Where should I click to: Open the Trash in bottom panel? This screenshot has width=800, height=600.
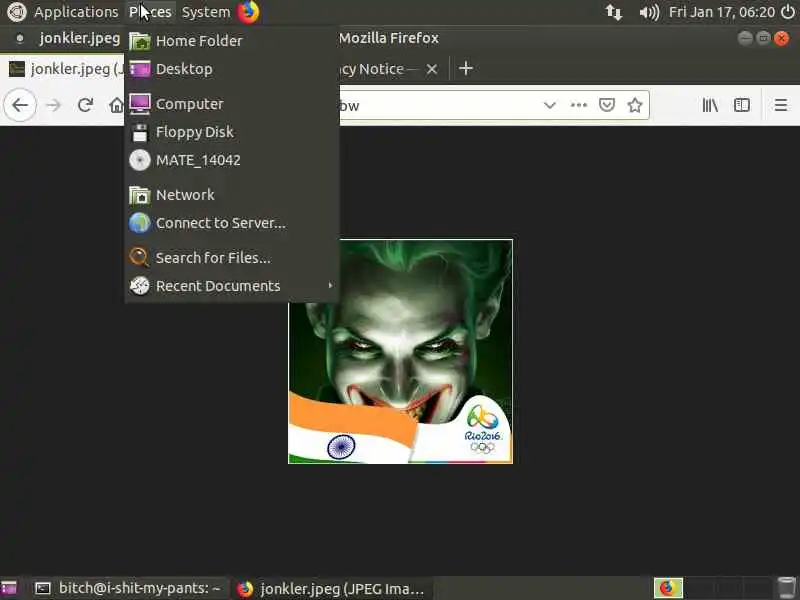click(786, 588)
